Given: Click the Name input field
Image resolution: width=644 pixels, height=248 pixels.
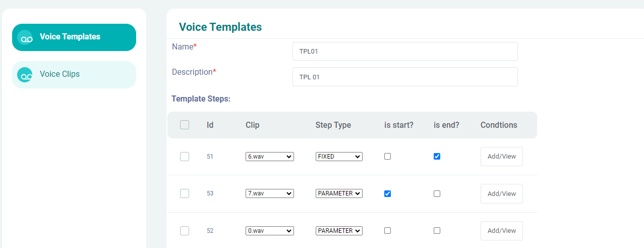Looking at the screenshot, I should pyautogui.click(x=404, y=51).
